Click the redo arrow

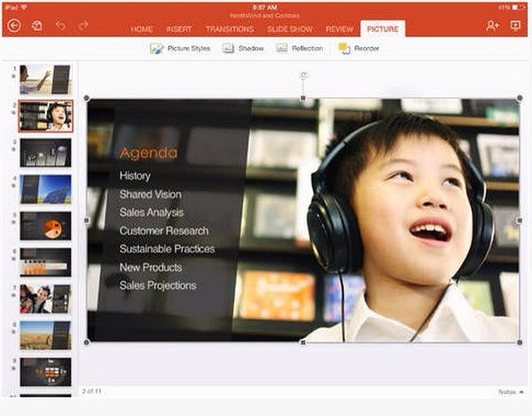tap(83, 26)
